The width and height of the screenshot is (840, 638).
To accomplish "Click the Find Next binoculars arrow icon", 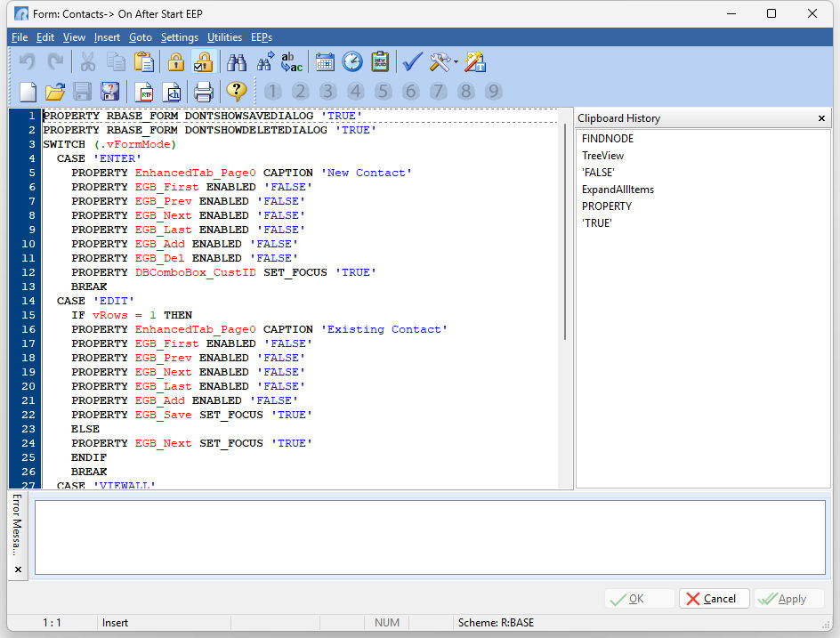I will click(x=264, y=62).
